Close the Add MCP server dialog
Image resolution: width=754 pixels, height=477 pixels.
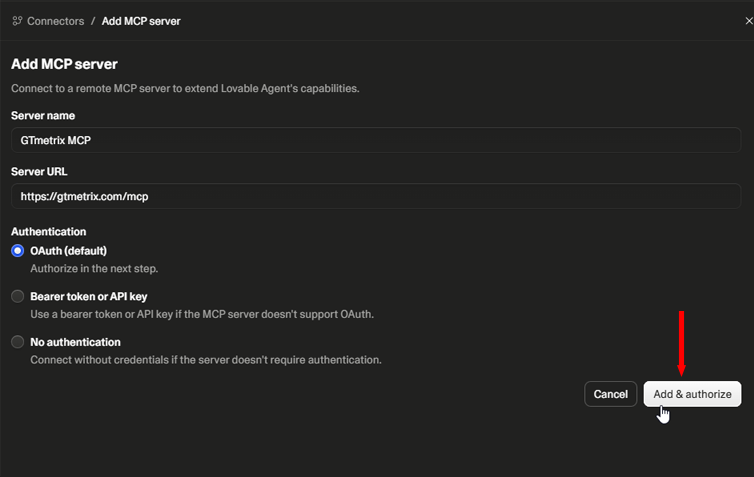point(749,21)
